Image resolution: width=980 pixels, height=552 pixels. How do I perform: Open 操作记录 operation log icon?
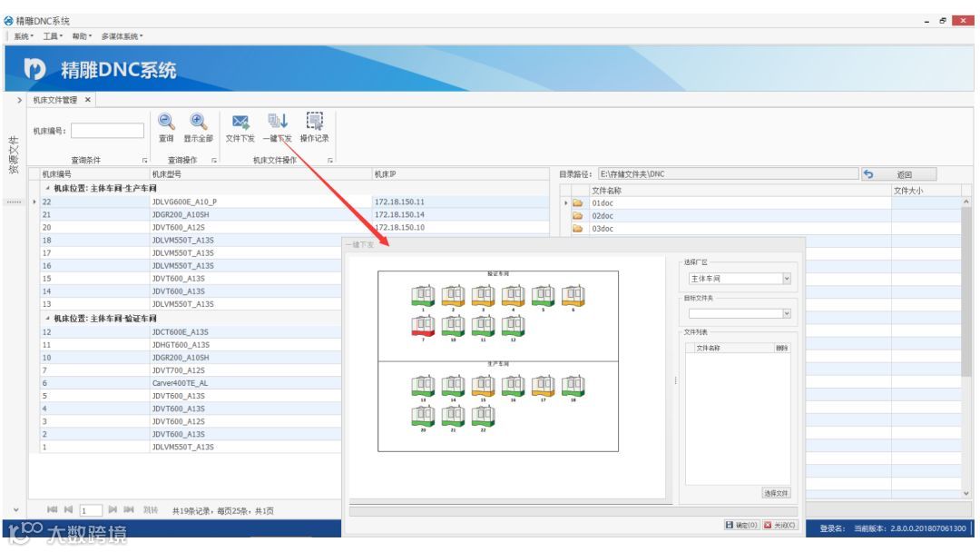[x=314, y=121]
